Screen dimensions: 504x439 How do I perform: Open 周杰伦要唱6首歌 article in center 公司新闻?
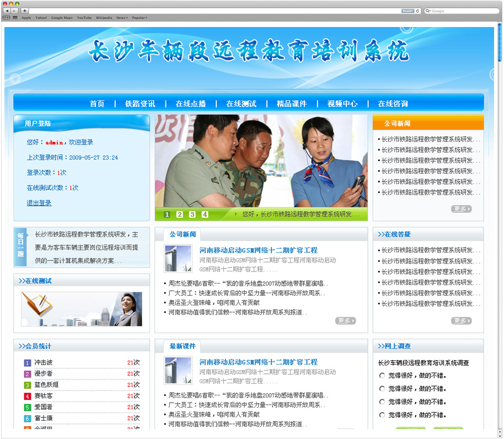(x=248, y=283)
